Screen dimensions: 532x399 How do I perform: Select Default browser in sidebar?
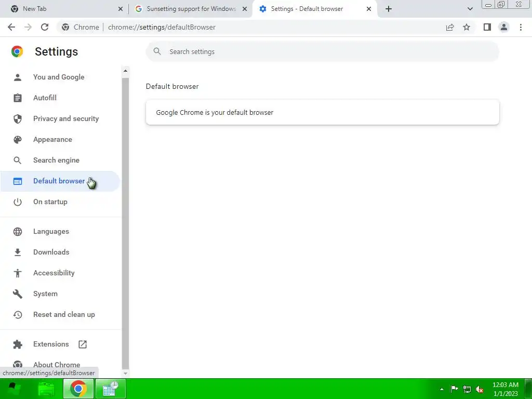coord(60,181)
